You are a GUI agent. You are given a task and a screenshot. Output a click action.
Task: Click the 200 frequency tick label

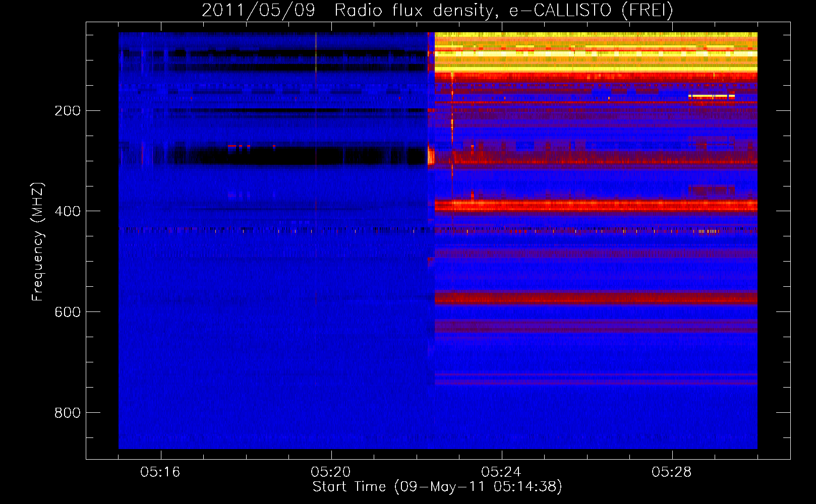click(67, 110)
